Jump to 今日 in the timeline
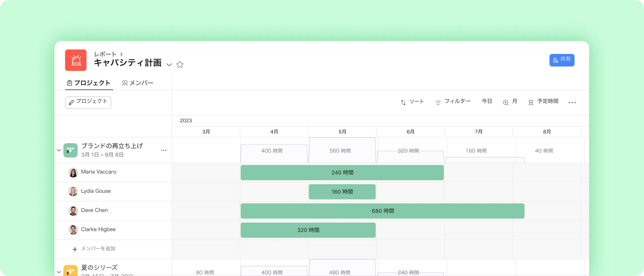This screenshot has height=276, width=644. [487, 101]
